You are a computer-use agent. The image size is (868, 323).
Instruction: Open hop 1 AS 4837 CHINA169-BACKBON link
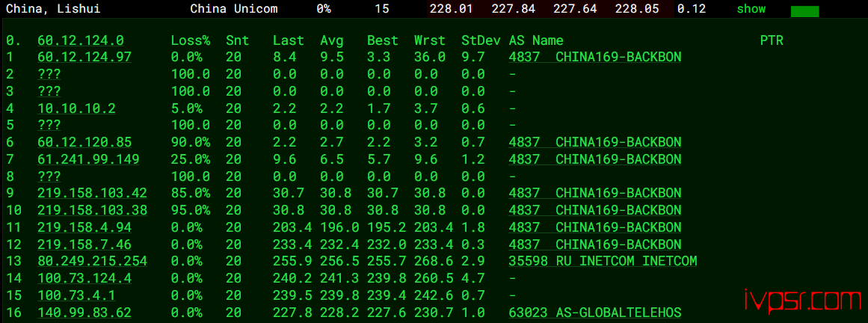pos(594,57)
